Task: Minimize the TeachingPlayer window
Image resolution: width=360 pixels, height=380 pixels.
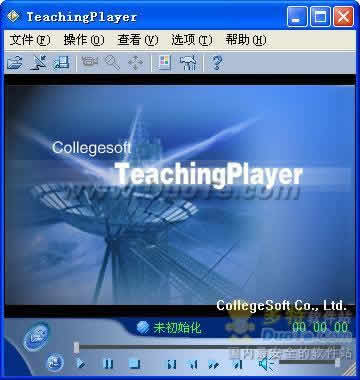Action: pos(298,17)
